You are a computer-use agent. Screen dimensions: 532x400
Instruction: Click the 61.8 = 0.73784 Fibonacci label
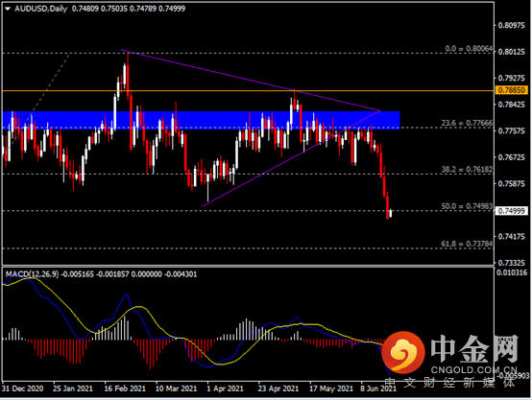467,244
